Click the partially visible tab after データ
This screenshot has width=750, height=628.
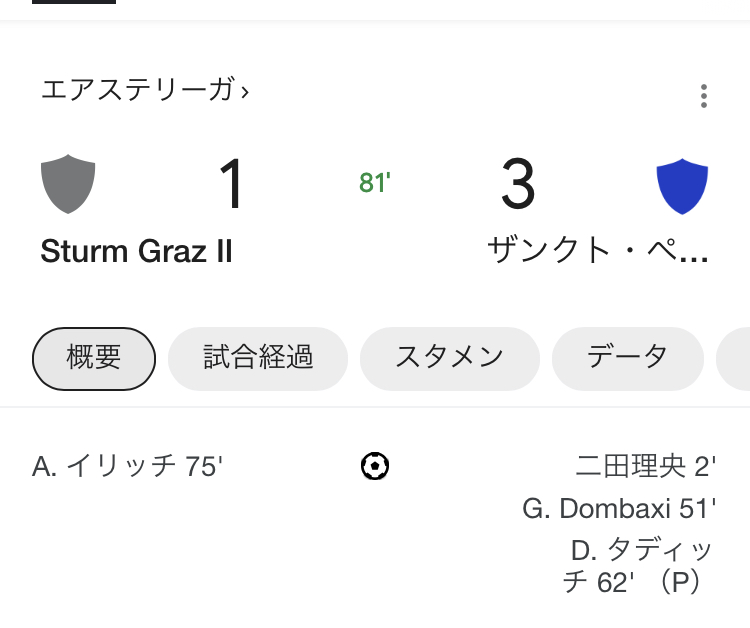pos(733,358)
